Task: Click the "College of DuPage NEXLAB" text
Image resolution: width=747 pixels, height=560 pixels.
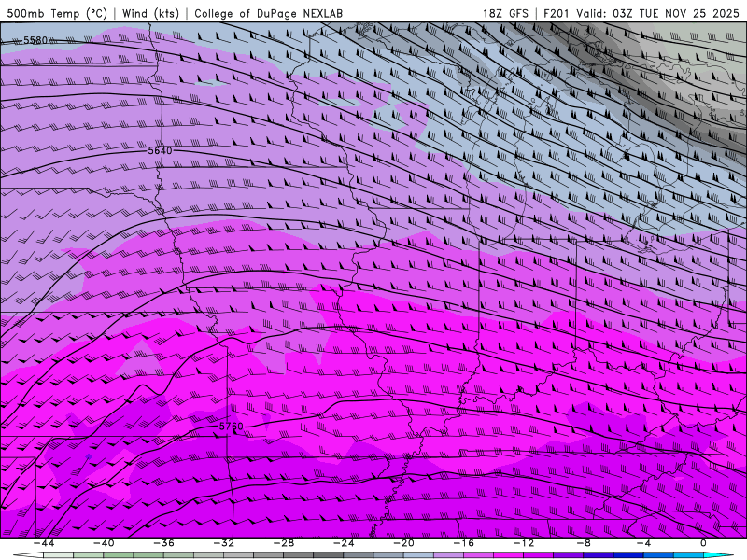Action: (x=268, y=13)
